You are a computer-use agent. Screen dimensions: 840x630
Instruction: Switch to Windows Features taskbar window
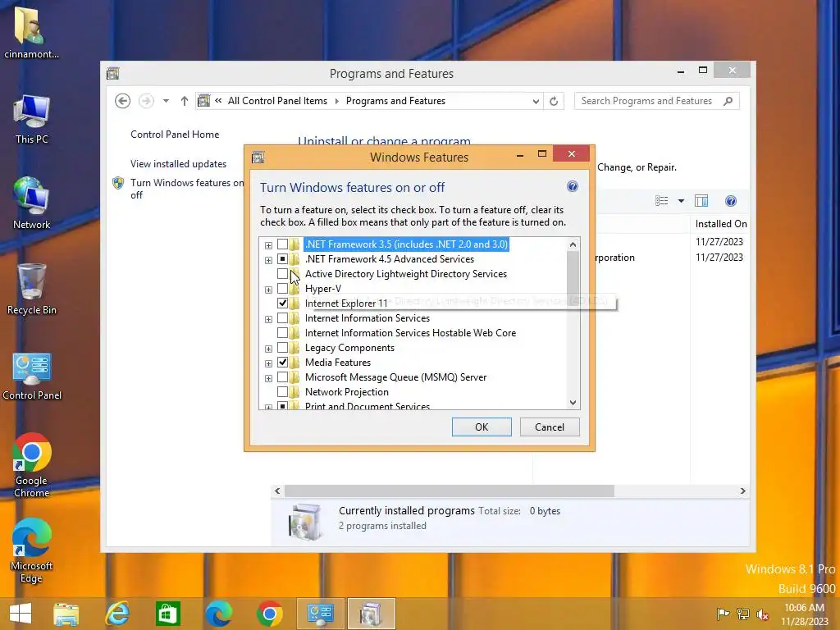372,614
